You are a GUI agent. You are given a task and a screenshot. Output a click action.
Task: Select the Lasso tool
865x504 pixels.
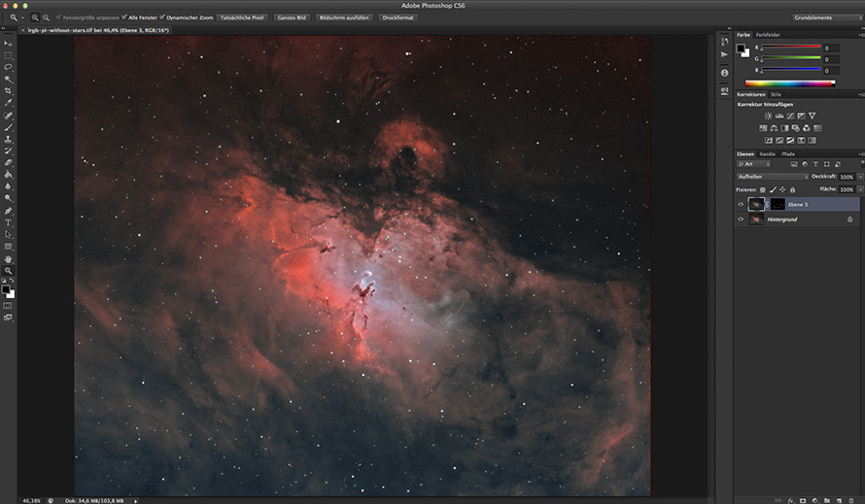point(9,67)
